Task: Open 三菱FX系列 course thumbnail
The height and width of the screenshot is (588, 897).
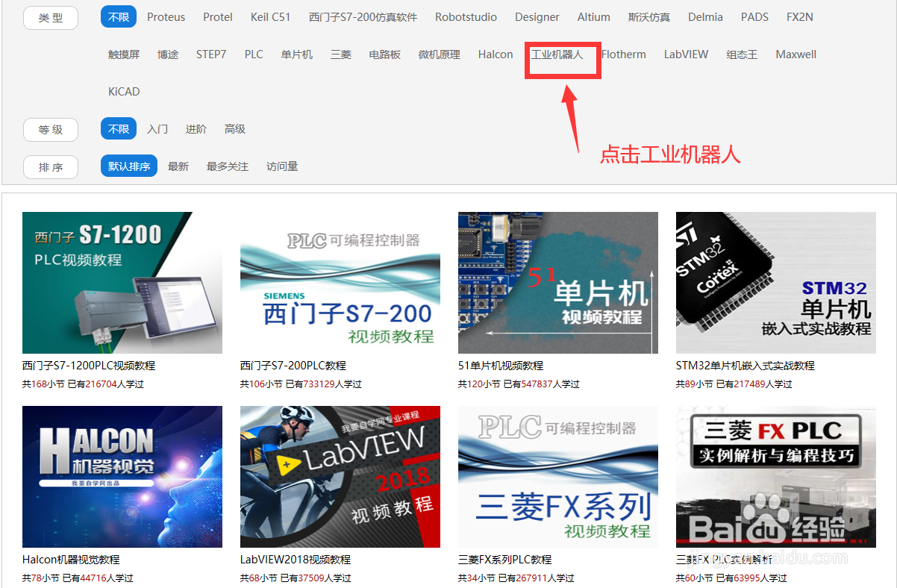Action: pyautogui.click(x=558, y=477)
